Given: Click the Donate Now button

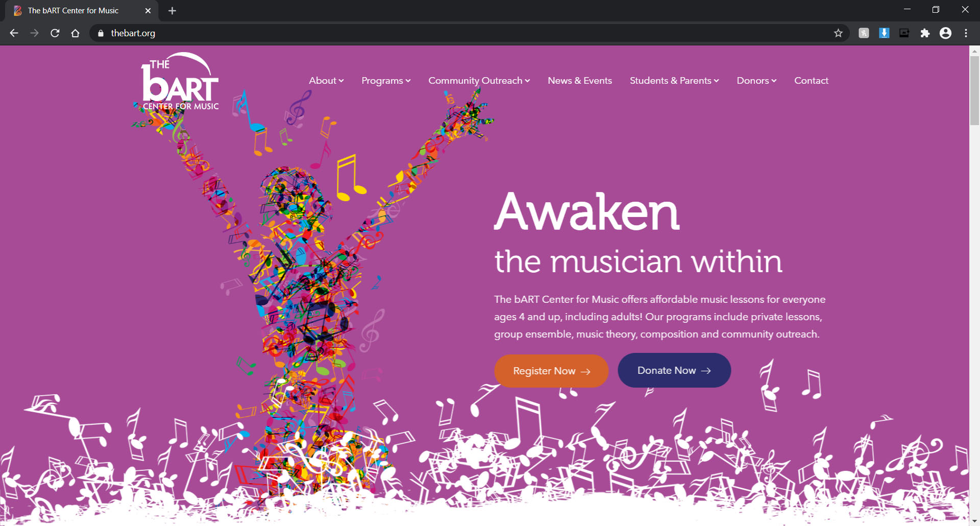Looking at the screenshot, I should tap(674, 370).
